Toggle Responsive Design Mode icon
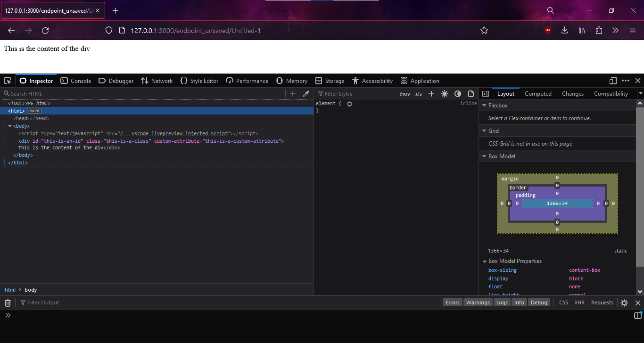 tap(613, 81)
